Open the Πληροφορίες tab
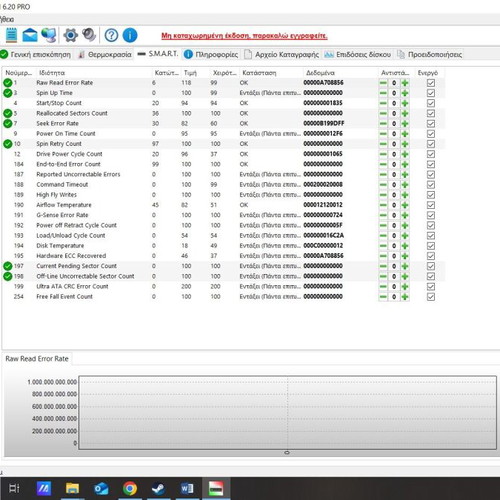The width and height of the screenshot is (500, 500). coord(211,54)
